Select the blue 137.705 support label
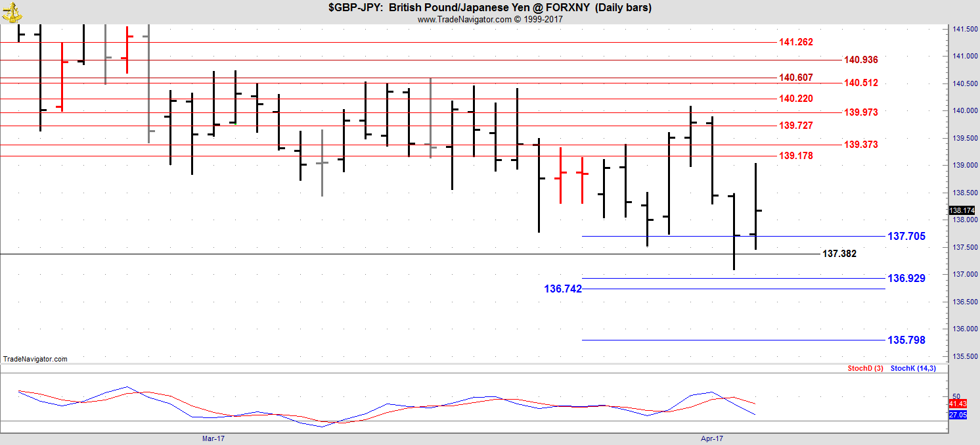980x445 pixels. tap(906, 236)
